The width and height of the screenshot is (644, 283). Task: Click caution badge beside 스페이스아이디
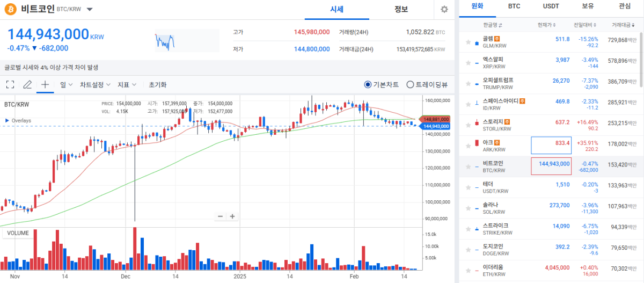point(522,101)
